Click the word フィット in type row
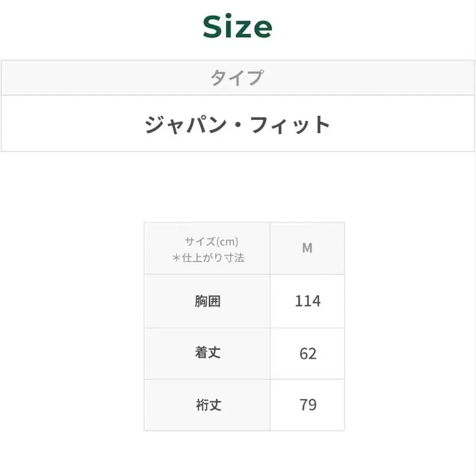The height and width of the screenshot is (476, 476). tap(299, 125)
